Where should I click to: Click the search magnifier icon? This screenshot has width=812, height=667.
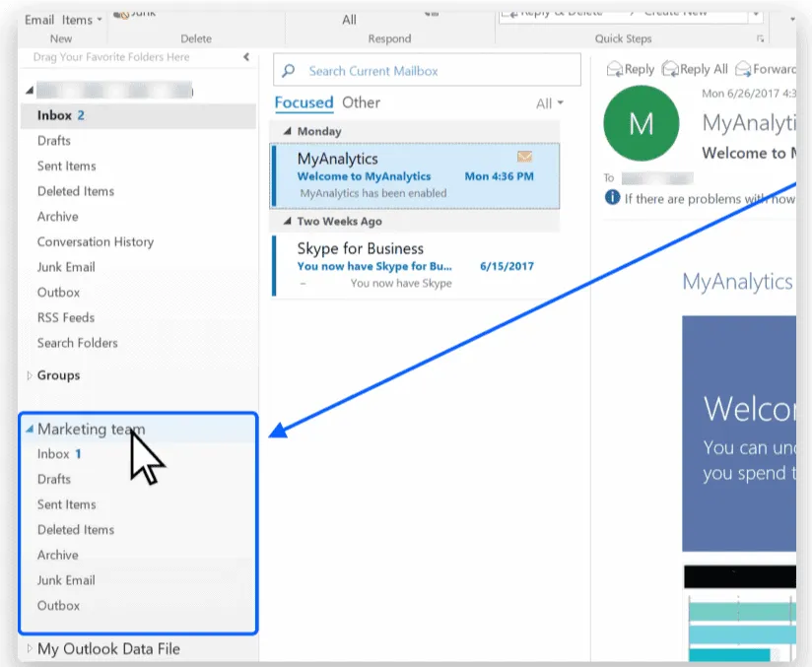[x=289, y=71]
